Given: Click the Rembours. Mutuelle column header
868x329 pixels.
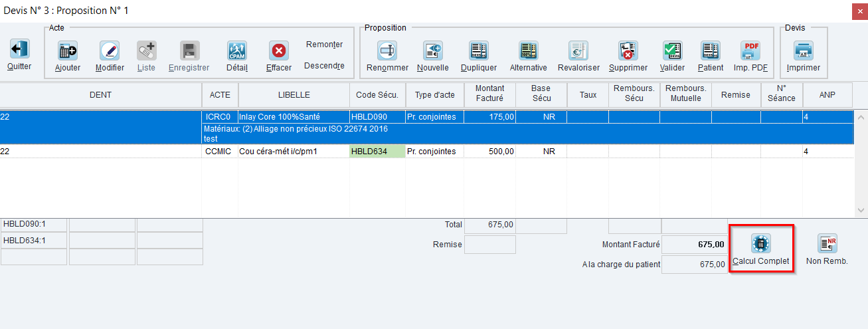Looking at the screenshot, I should pyautogui.click(x=685, y=95).
